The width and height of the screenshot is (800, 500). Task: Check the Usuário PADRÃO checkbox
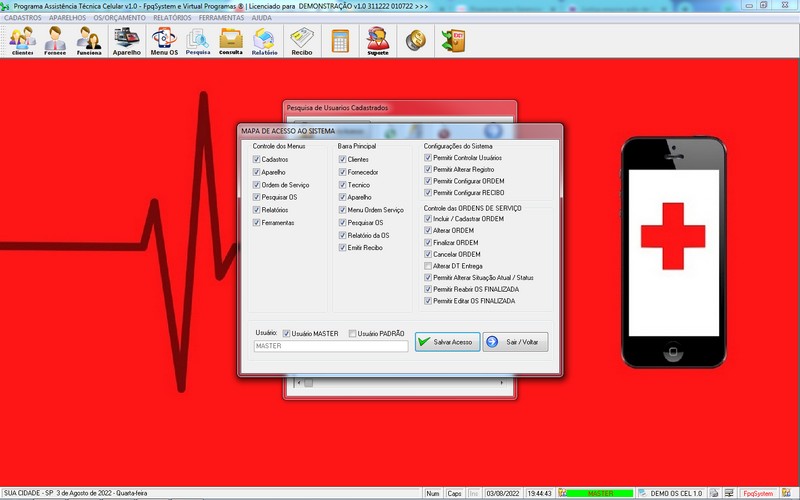[352, 334]
